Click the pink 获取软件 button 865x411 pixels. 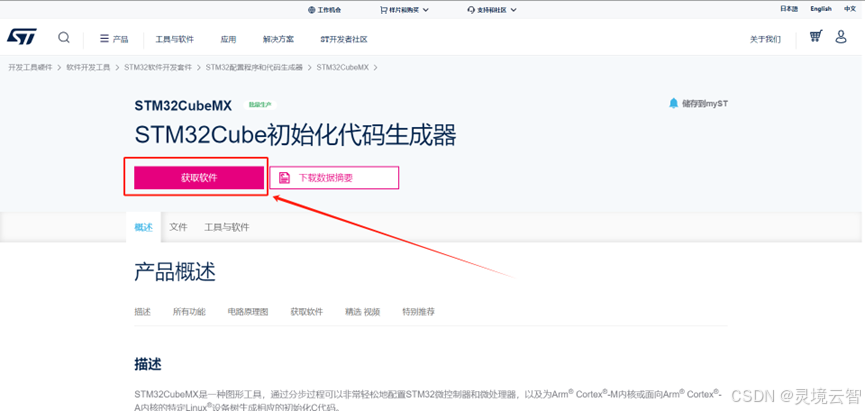(199, 178)
